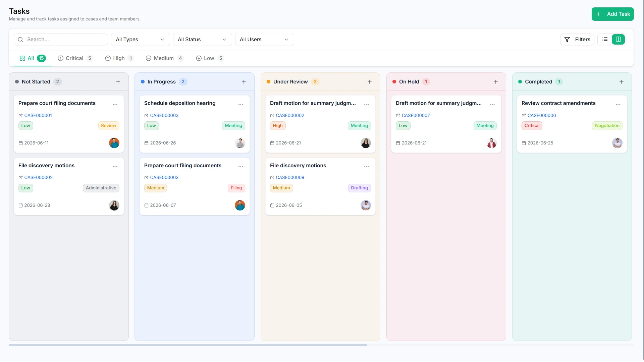Click the assignee avatar on Schedule deposition hearing
Image resolution: width=644 pixels, height=362 pixels.
click(240, 143)
